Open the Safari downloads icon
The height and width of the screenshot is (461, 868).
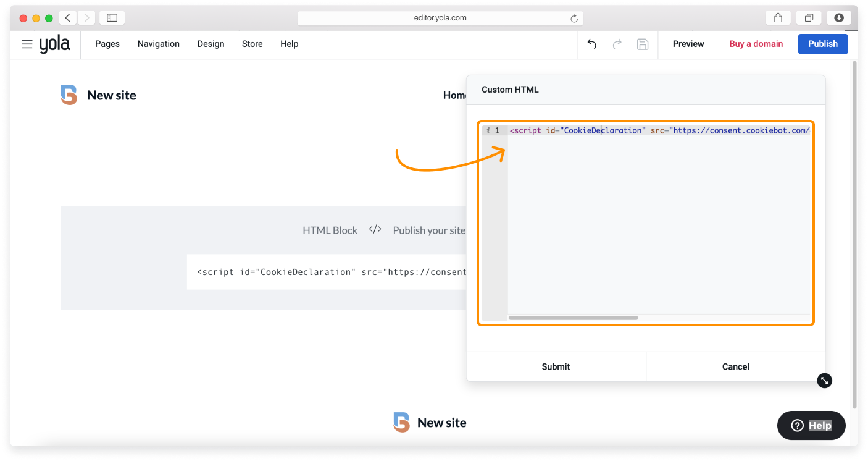pos(838,18)
